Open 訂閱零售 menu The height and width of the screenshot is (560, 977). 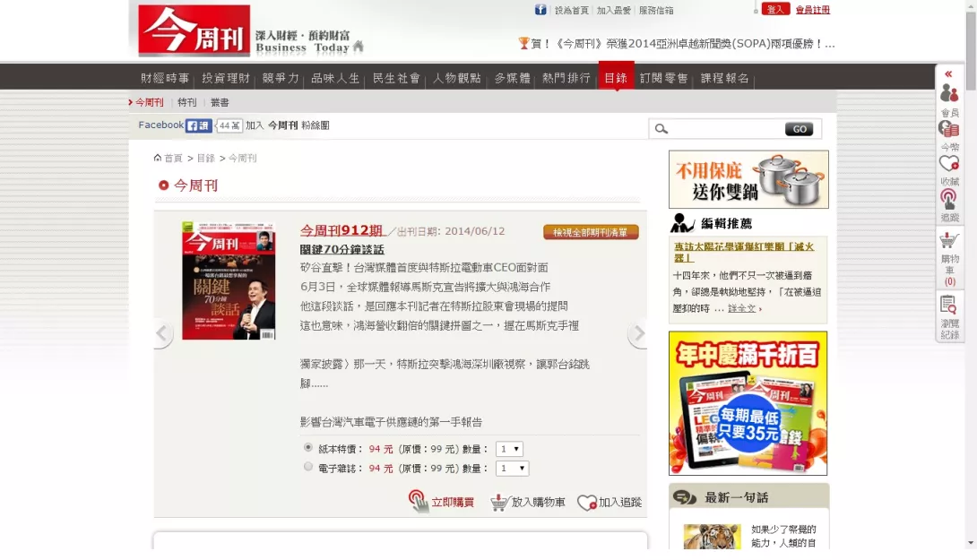(663, 78)
